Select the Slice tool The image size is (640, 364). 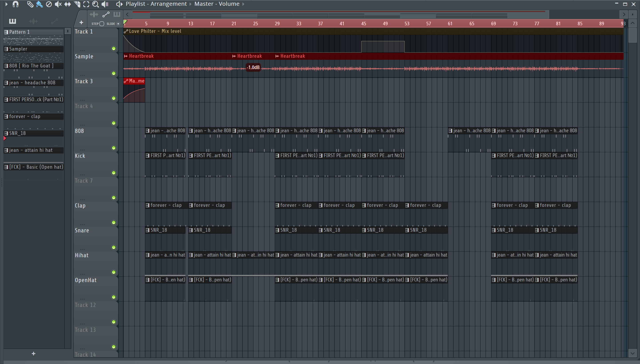point(77,4)
